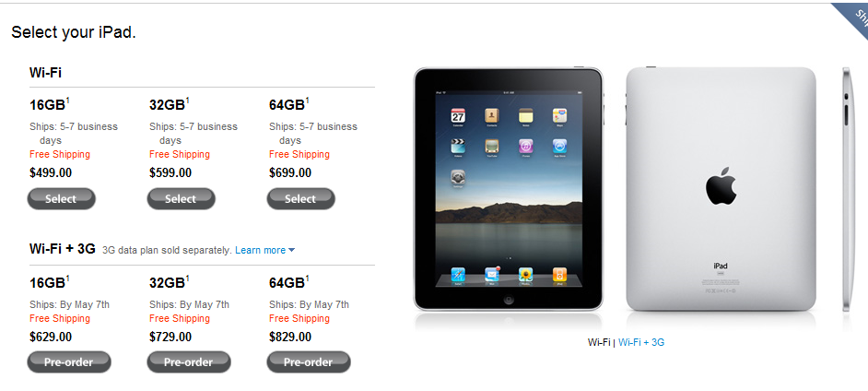Image resolution: width=868 pixels, height=391 pixels.
Task: Pre-order the 32GB Wi-Fi + 3G iPad
Action: coord(189,362)
